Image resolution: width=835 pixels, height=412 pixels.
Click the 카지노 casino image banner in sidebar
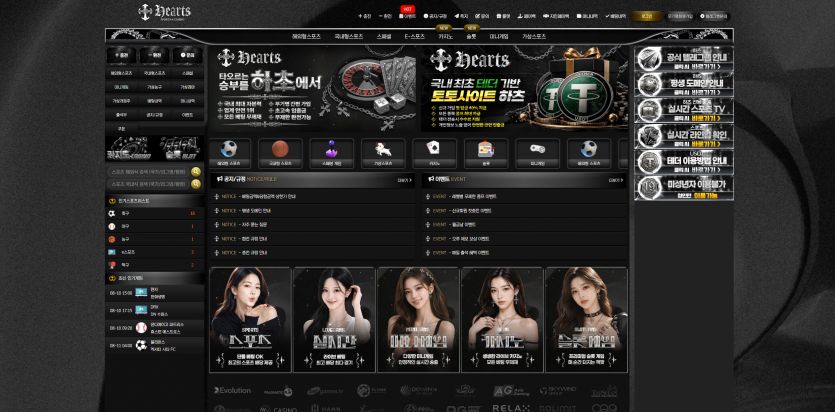[129, 149]
